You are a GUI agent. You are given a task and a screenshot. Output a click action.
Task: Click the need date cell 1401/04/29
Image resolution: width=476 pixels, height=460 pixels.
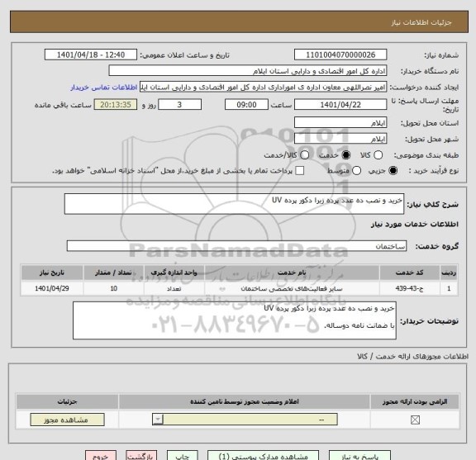click(52, 288)
